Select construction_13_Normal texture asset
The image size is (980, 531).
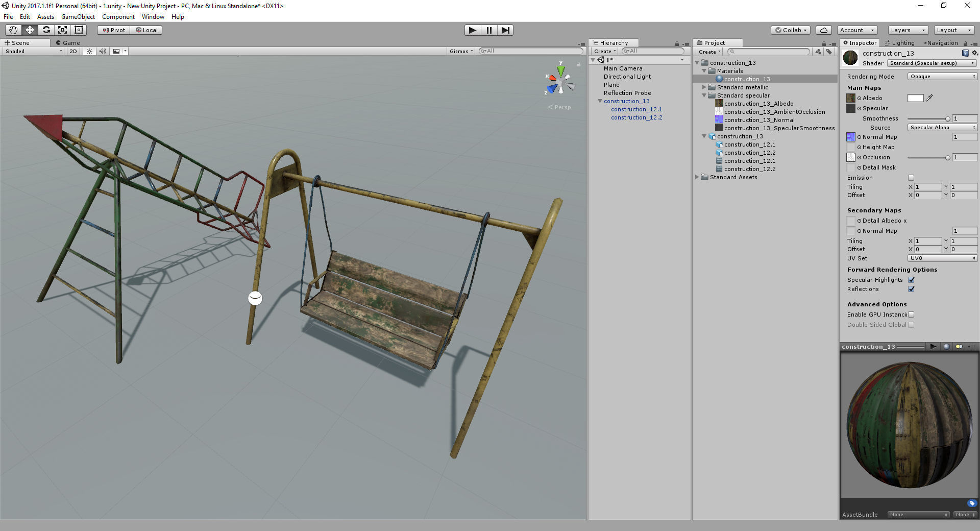coord(759,120)
